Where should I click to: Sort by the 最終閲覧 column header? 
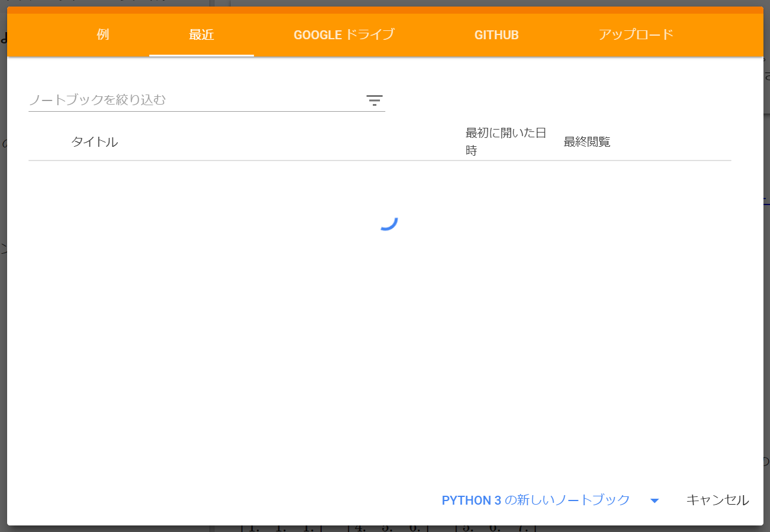[587, 142]
